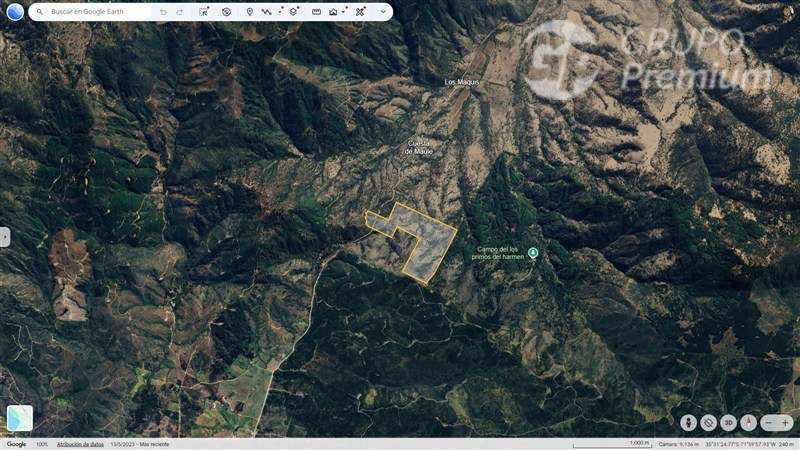This screenshot has width=800, height=450.
Task: Reset the compass to north
Action: click(748, 422)
